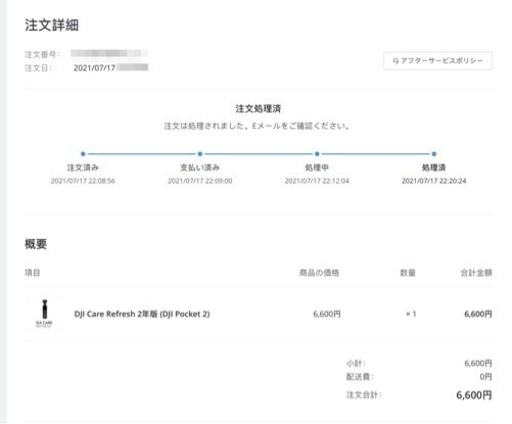Viewport: 512px width, 424px height.
Task: Click the 注文処理済 status title
Action: pos(258,109)
